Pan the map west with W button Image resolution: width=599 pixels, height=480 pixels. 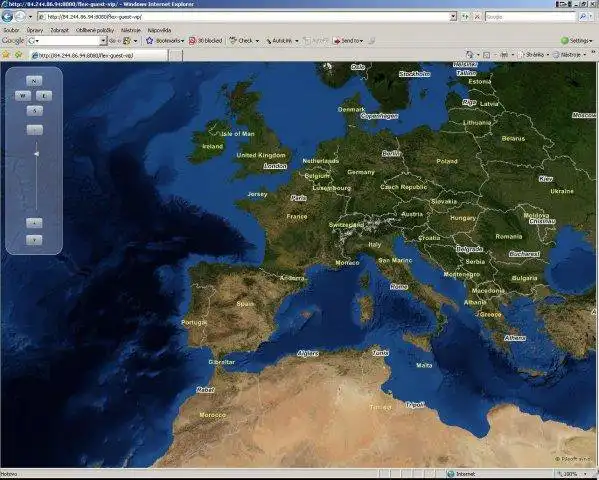[x=23, y=96]
